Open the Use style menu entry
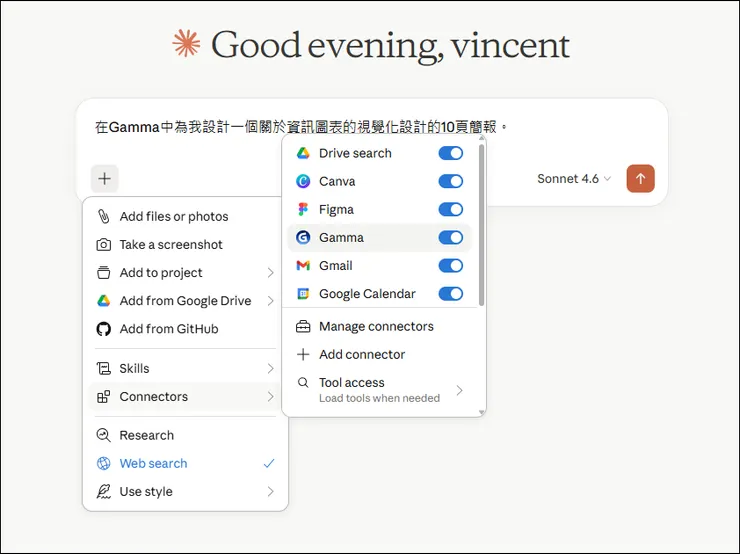 click(x=185, y=491)
